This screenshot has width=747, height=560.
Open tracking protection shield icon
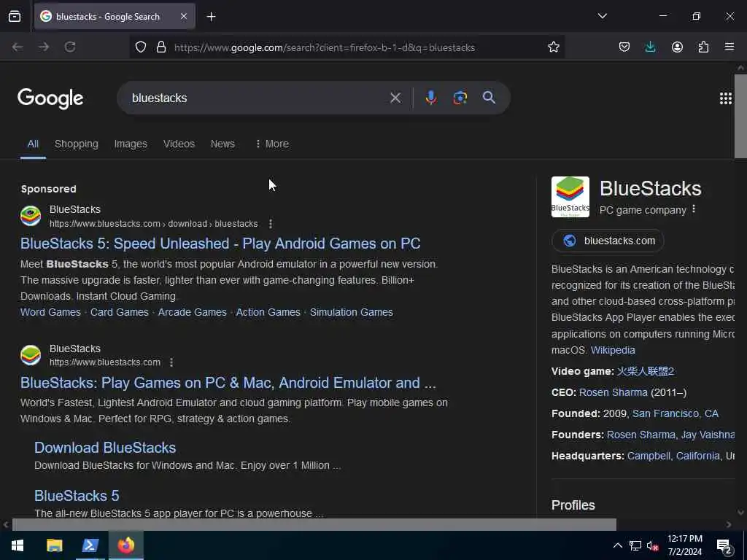[141, 47]
